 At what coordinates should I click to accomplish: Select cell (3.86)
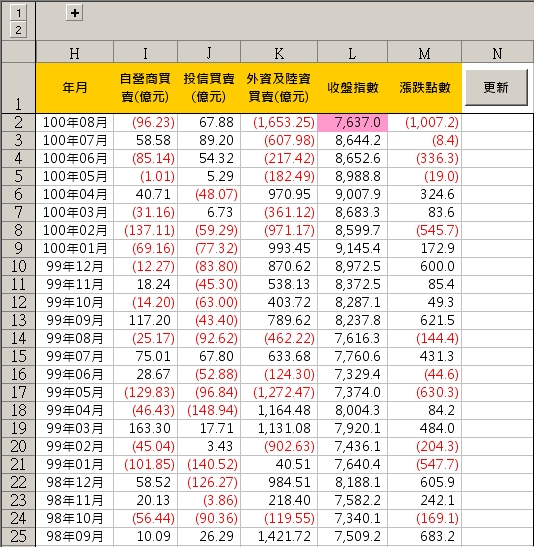tap(209, 501)
